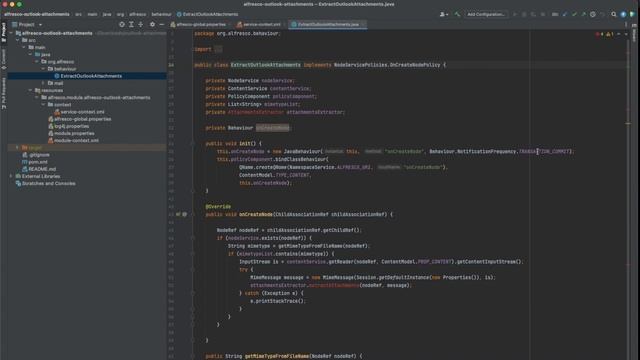Select log4j.properties file
Image resolution: width=640 pixels, height=360 pixels.
(71, 126)
